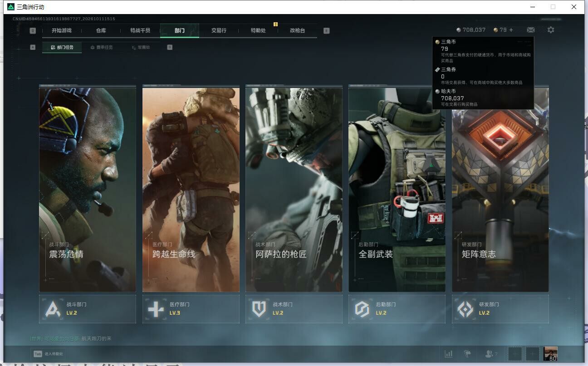Click the CN UID text string
The height and width of the screenshot is (366, 588).
(x=64, y=19)
